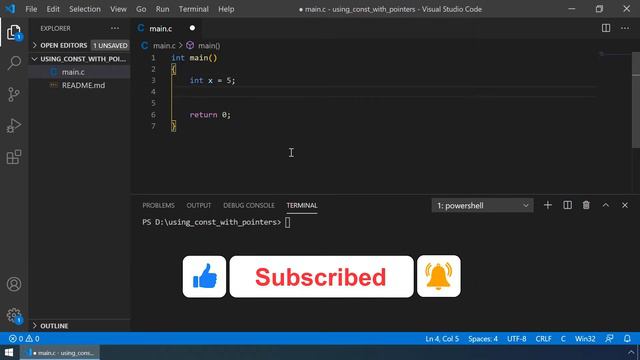Open notifications bell in status bar
Viewport: 640px width, 360px height.
627,339
